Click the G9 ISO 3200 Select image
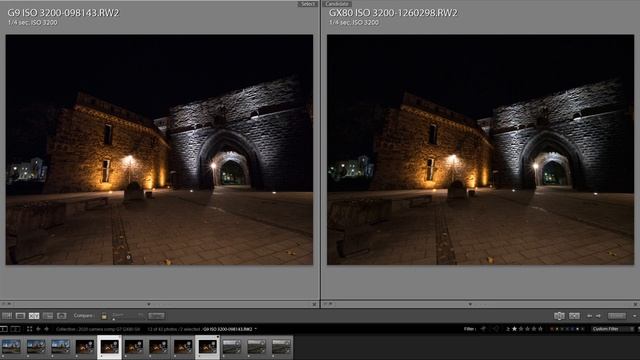The width and height of the screenshot is (640, 360). pyautogui.click(x=159, y=149)
